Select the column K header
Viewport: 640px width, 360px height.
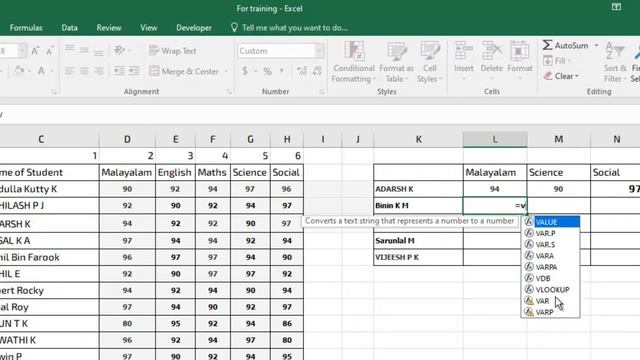point(418,139)
